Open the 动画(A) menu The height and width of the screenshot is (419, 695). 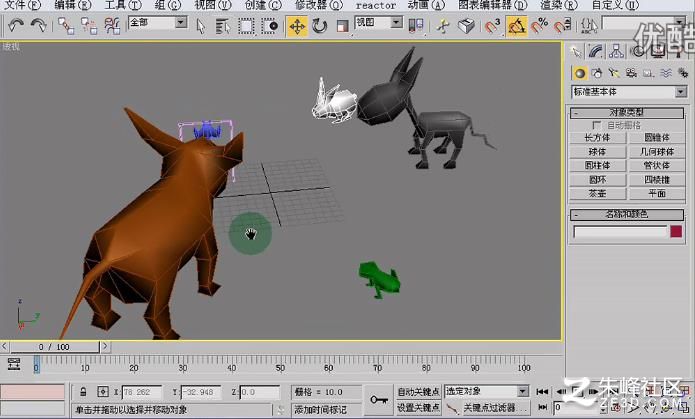click(x=426, y=5)
